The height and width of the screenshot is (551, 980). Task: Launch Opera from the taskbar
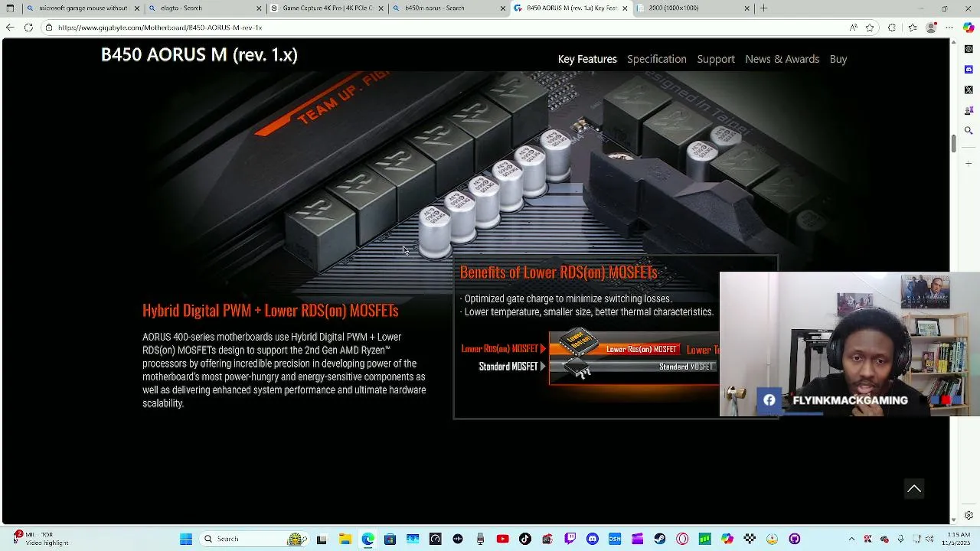click(x=682, y=539)
